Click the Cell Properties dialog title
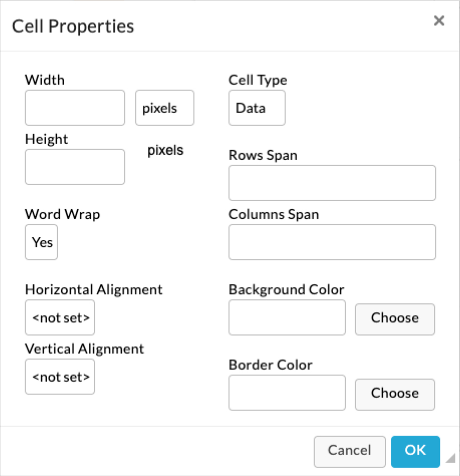The width and height of the screenshot is (460, 476). point(73,26)
